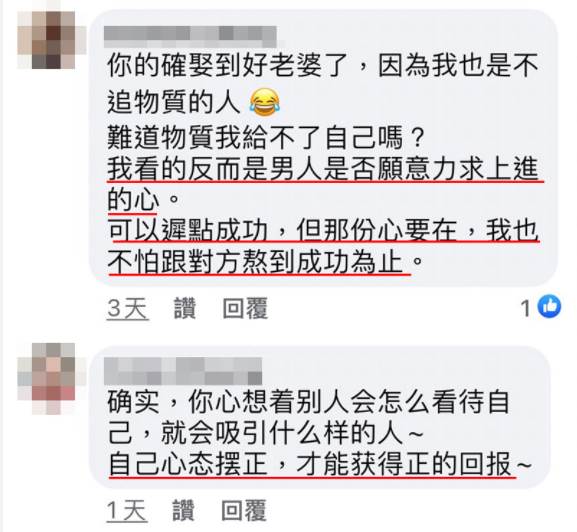View the reaction count 1 on first comment

[526, 308]
